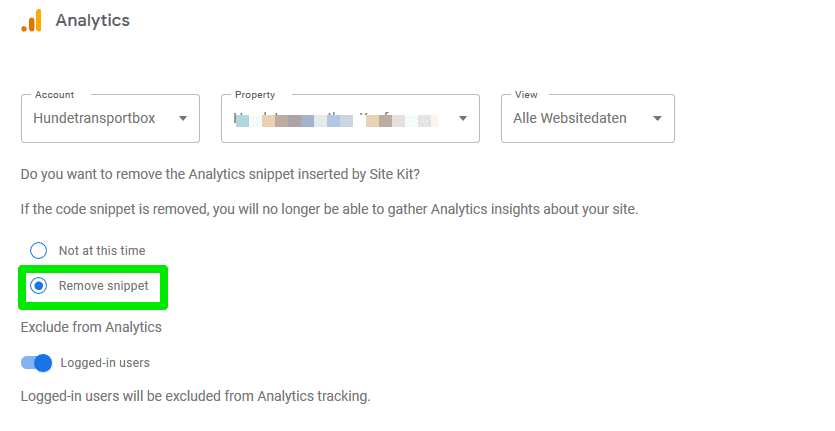Open the Property dropdown field

pos(350,118)
